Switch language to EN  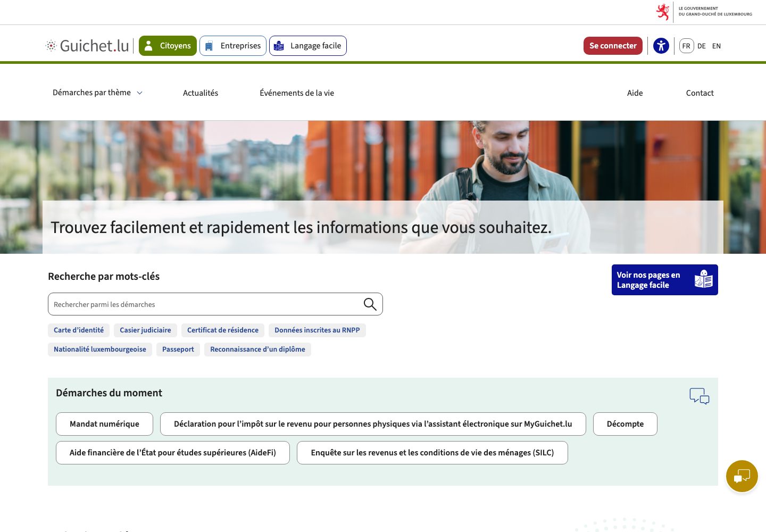(717, 46)
